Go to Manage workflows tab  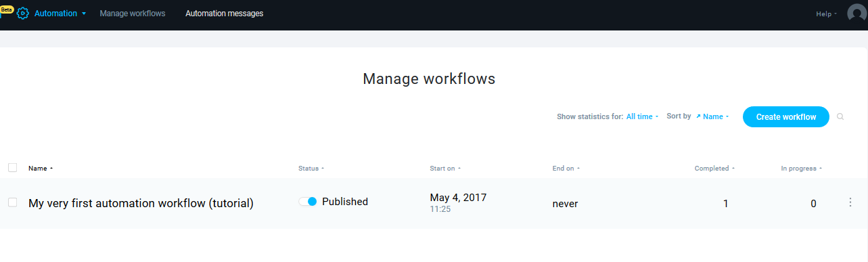click(133, 14)
